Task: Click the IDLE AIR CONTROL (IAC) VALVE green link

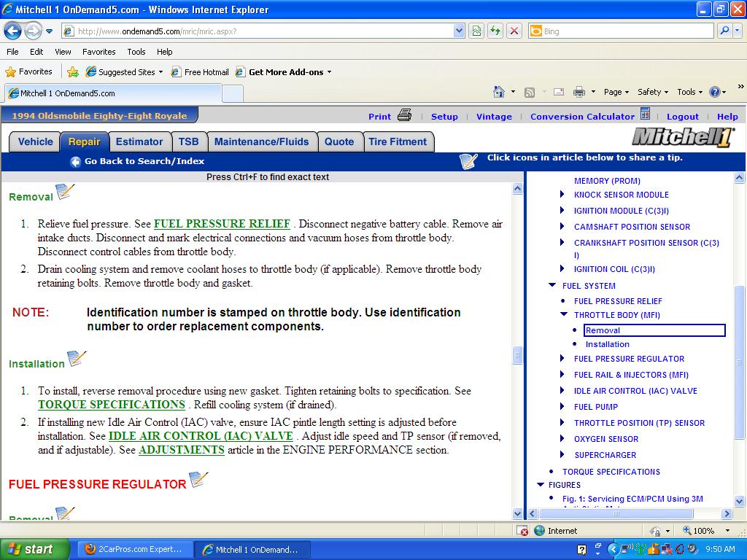Action: coord(201,436)
